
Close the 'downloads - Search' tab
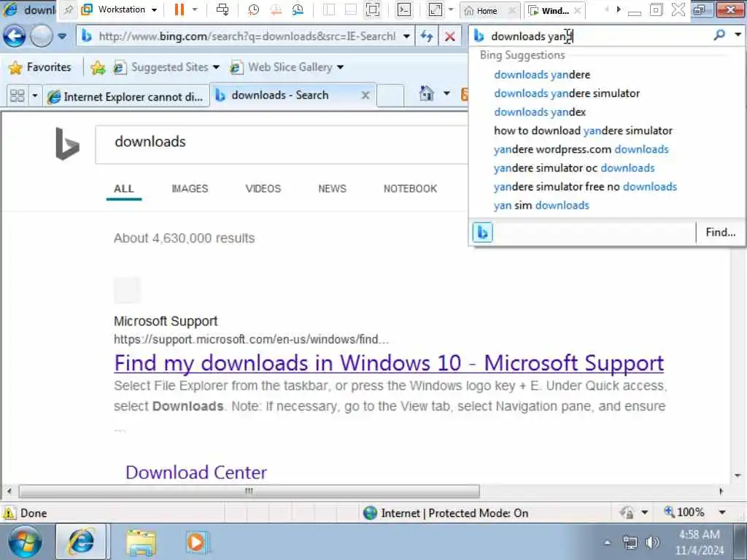click(x=365, y=96)
